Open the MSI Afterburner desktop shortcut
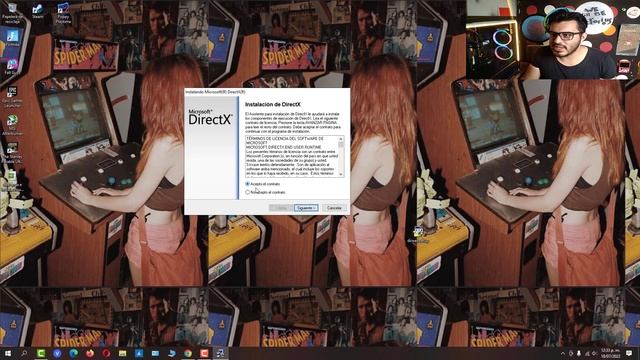640x360 pixels. click(12, 124)
